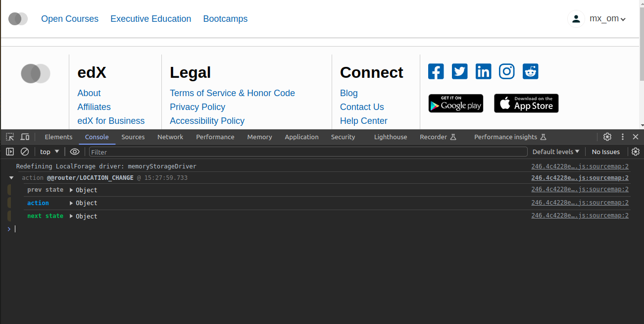Image resolution: width=644 pixels, height=324 pixels.
Task: Toggle the console sidebar icon
Action: (10, 152)
